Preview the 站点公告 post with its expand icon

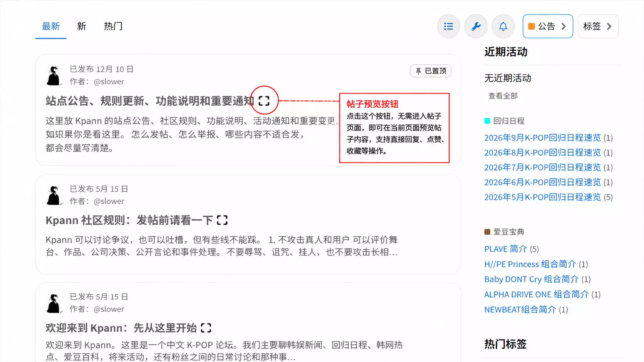pos(264,101)
